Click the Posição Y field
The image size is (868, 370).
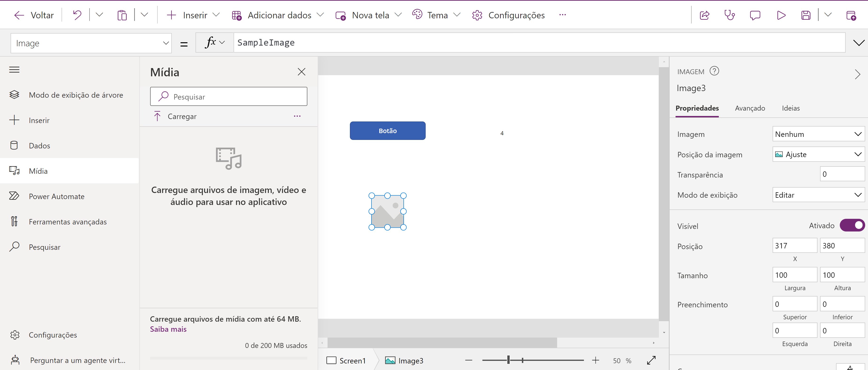[842, 245]
